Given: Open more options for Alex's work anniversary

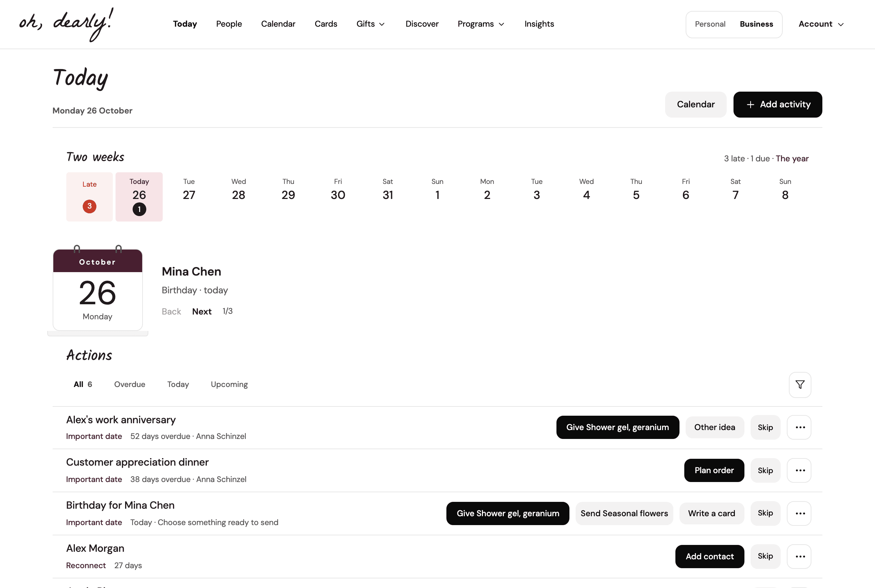Looking at the screenshot, I should [799, 427].
